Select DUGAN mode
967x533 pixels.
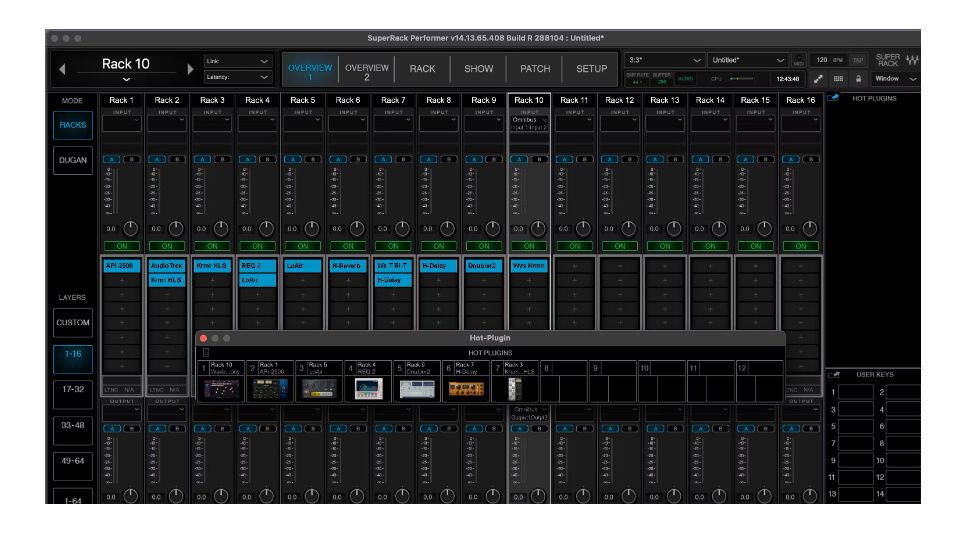coord(73,160)
